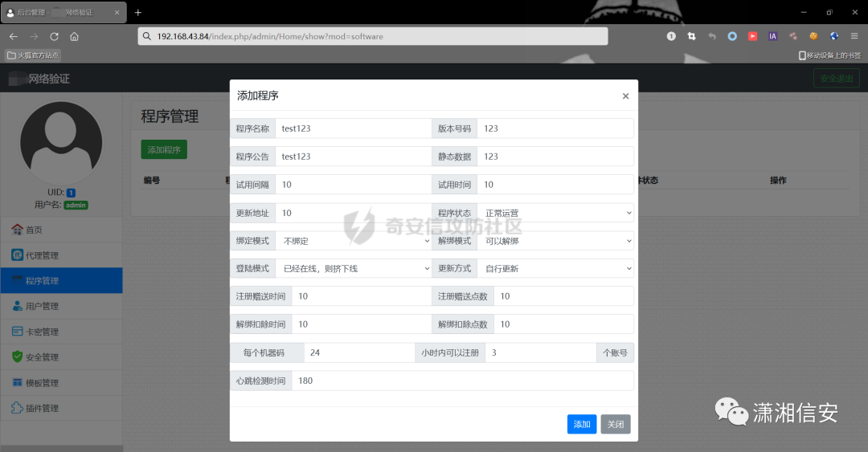This screenshot has height=452, width=868.
Task: Click the 每个机器码 hours input field
Action: click(359, 352)
